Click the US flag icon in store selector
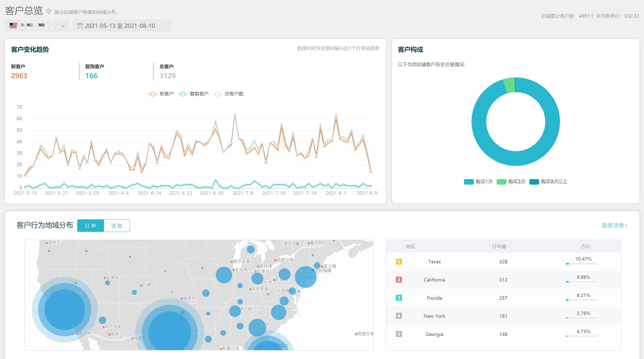The width and height of the screenshot is (644, 359). tap(13, 25)
